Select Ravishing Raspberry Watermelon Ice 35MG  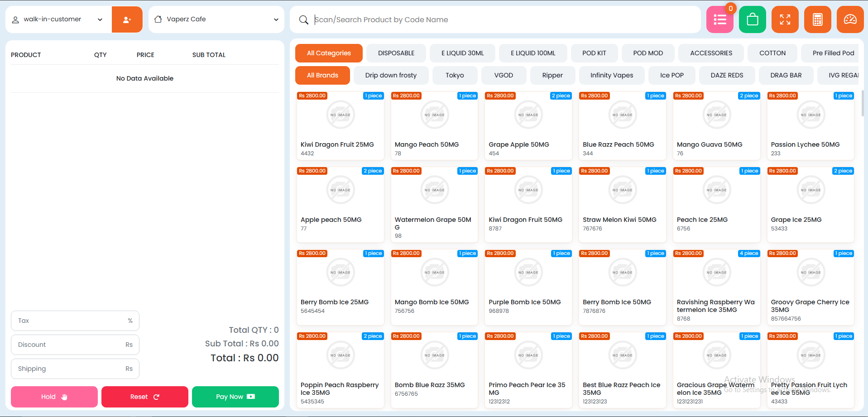717,288
